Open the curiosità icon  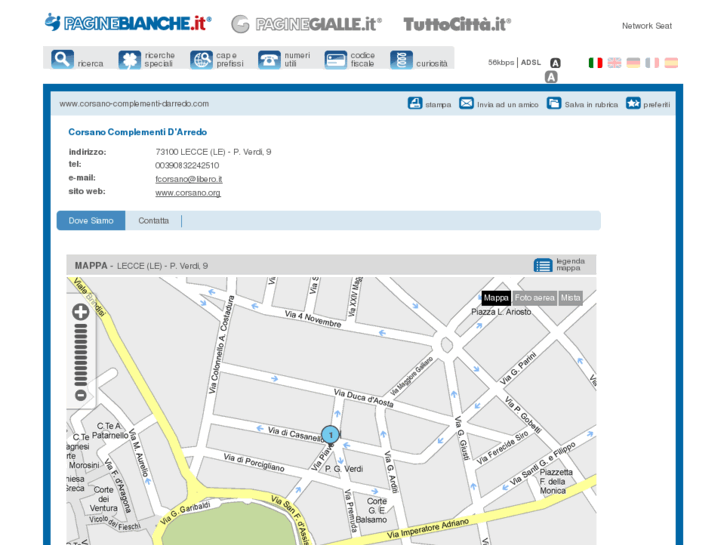tap(402, 60)
